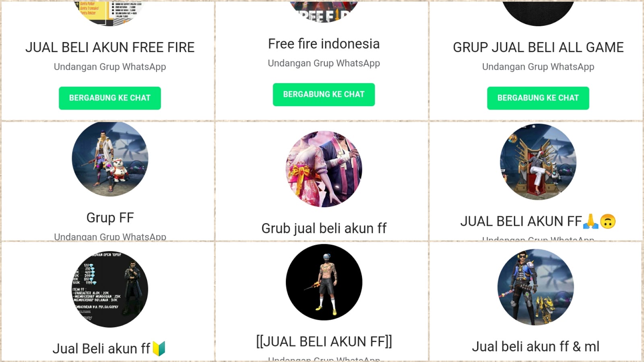Image resolution: width=644 pixels, height=362 pixels.
Task: Join chat for JUAL BELI AKUN FREE FIRE
Action: pyautogui.click(x=110, y=98)
